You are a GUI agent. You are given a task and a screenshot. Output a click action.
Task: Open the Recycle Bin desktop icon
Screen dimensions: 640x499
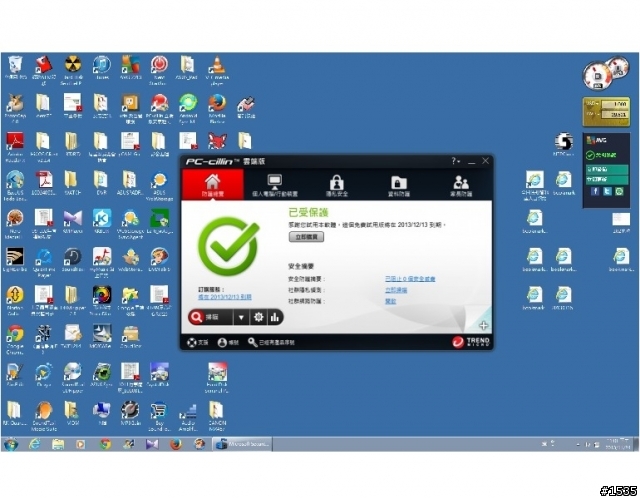point(15,68)
